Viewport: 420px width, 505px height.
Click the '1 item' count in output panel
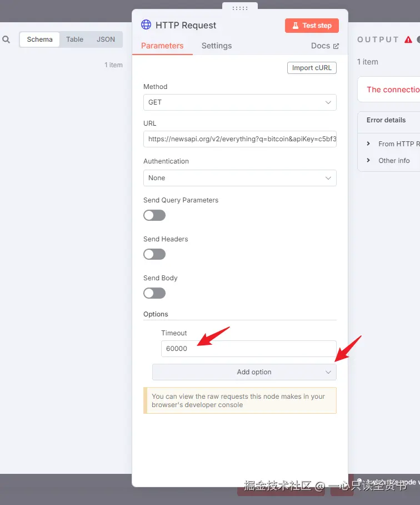coord(368,62)
